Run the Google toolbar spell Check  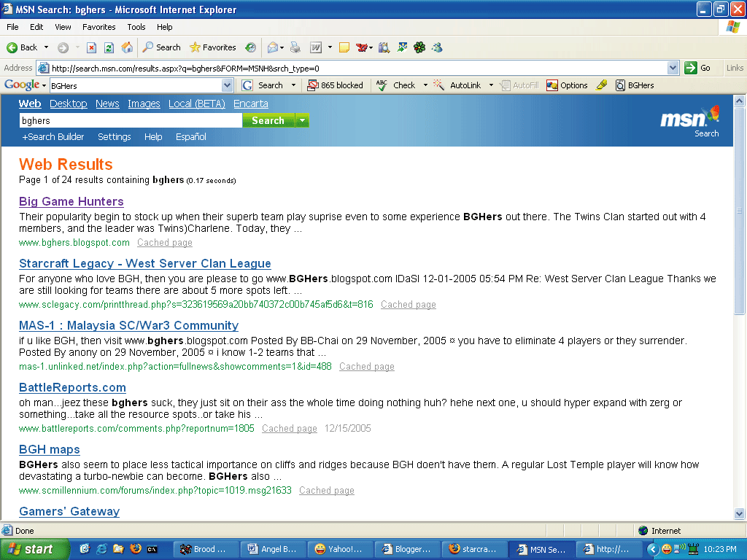coord(396,85)
